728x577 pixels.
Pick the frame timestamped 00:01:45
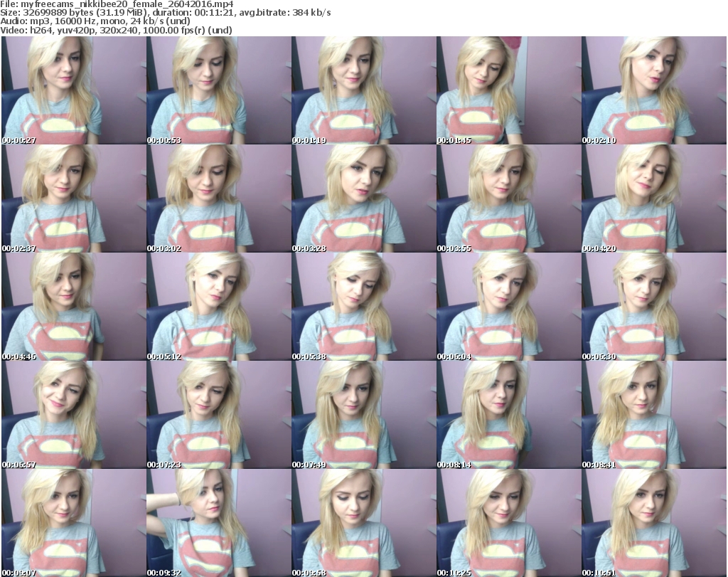coord(508,90)
